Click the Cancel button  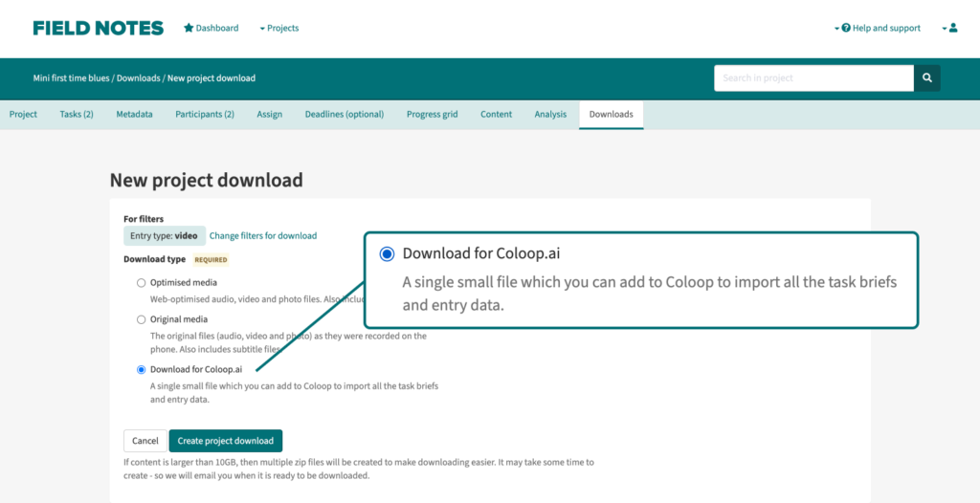pyautogui.click(x=145, y=441)
